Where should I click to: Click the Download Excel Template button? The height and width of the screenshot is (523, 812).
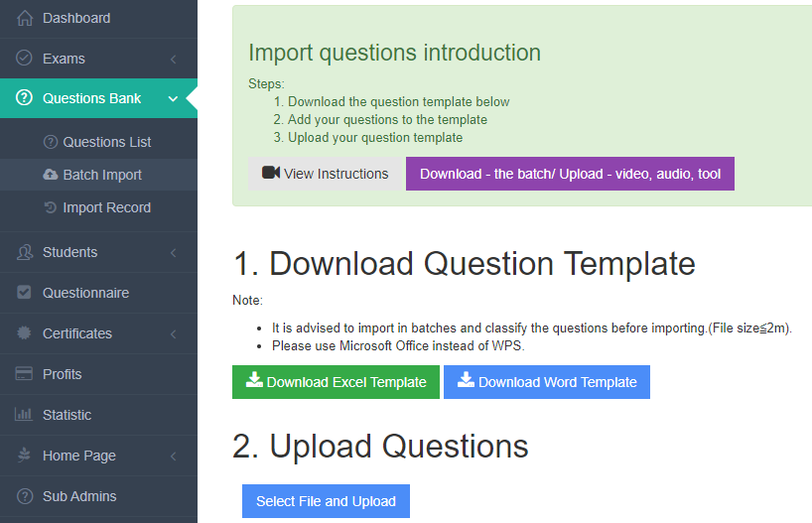point(336,382)
